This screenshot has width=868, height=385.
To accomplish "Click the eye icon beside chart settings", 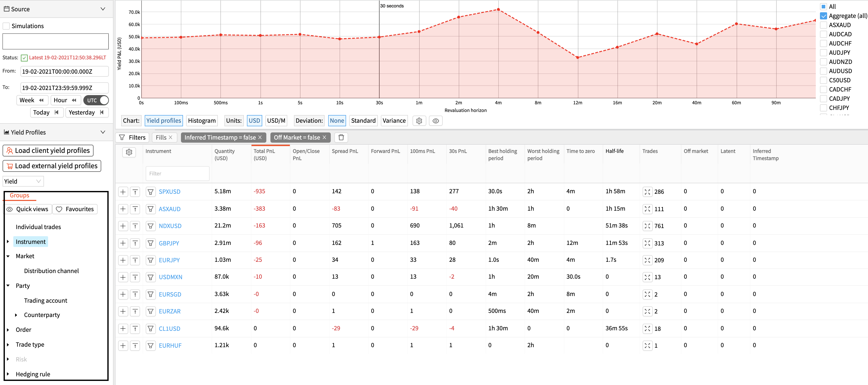I will pos(435,121).
